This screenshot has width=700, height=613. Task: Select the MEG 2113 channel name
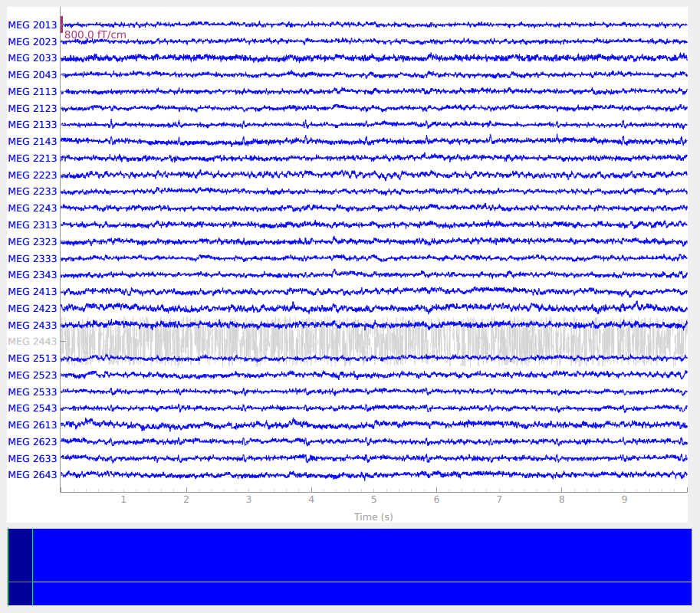(32, 92)
